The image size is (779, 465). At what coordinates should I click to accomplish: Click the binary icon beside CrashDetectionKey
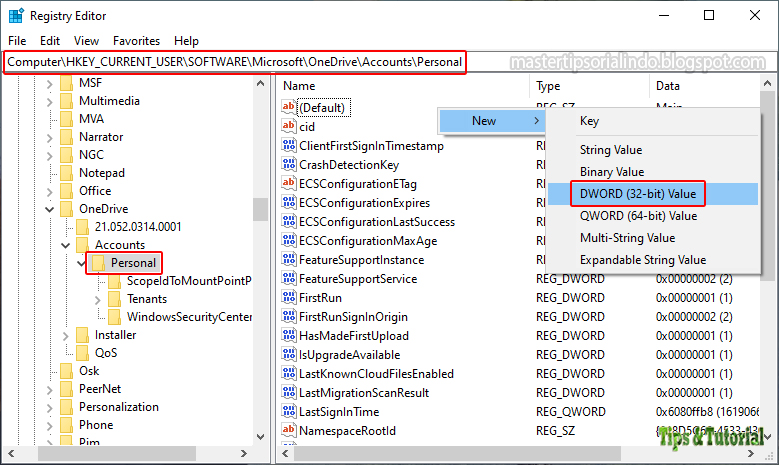(x=289, y=164)
